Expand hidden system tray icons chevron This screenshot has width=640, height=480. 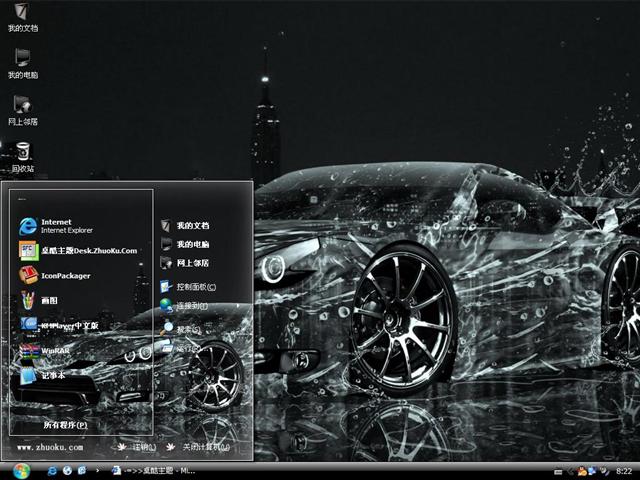point(570,472)
